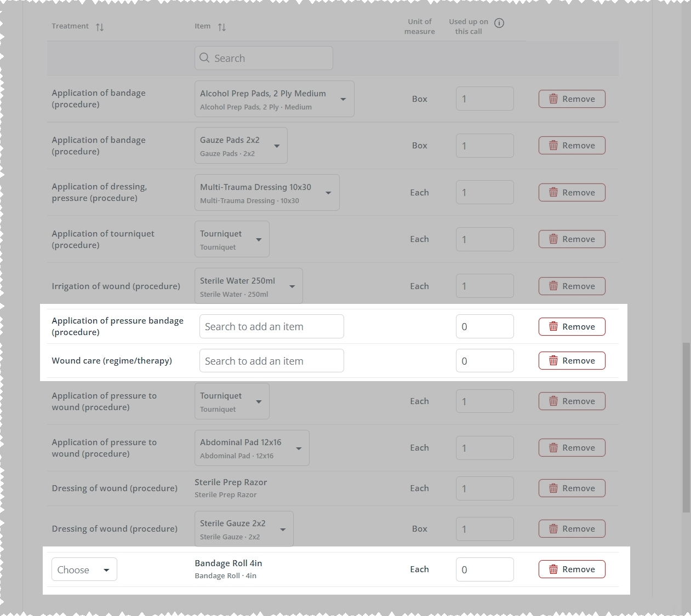Sort table by Treatment column arrows
691x616 pixels.
coord(100,27)
